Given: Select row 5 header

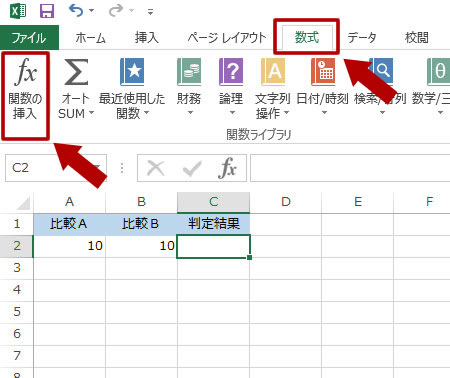Looking at the screenshot, I should (x=17, y=312).
